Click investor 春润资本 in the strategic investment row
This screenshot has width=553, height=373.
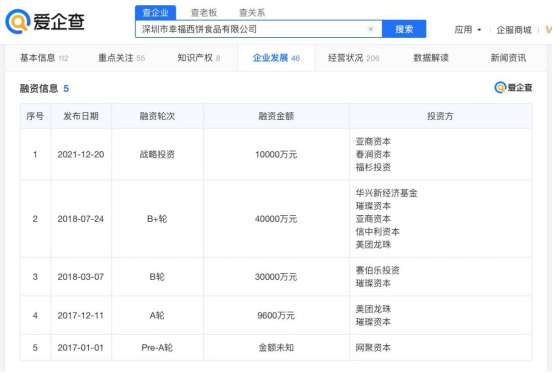click(373, 154)
